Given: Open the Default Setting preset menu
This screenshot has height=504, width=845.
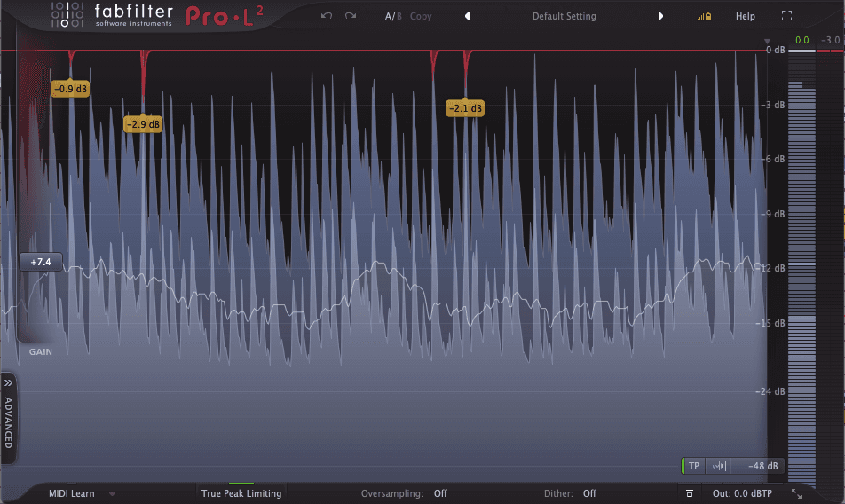Looking at the screenshot, I should tap(565, 16).
